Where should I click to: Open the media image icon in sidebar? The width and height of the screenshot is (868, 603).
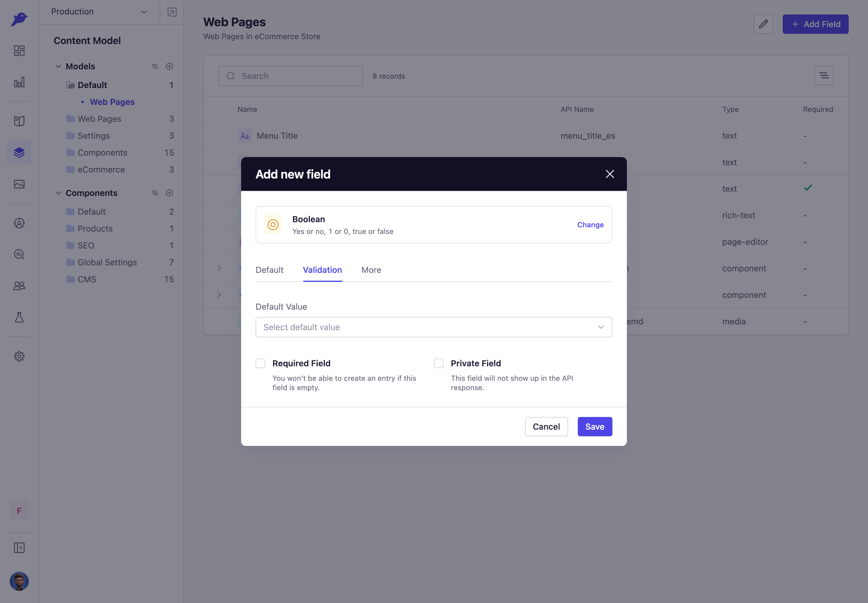point(19,184)
